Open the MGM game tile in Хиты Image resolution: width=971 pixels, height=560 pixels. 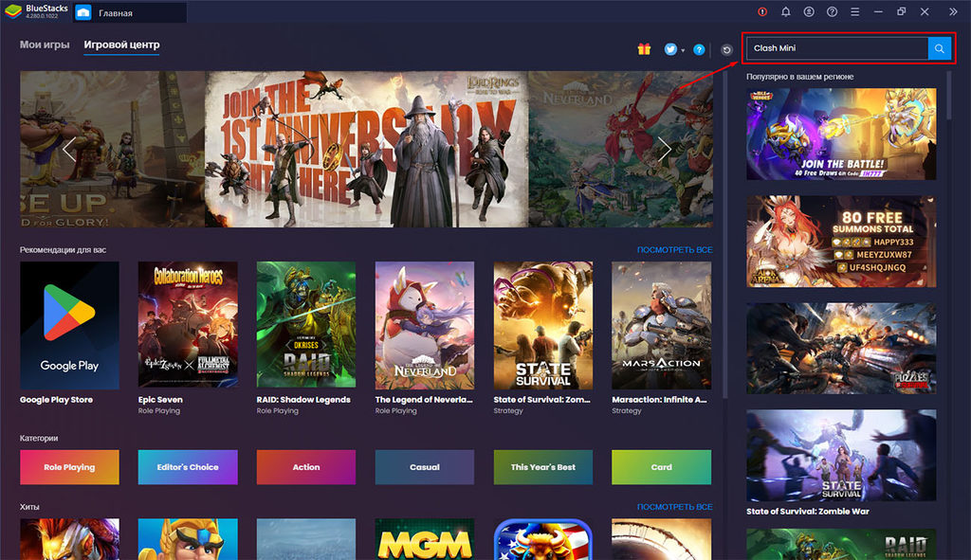(x=425, y=539)
